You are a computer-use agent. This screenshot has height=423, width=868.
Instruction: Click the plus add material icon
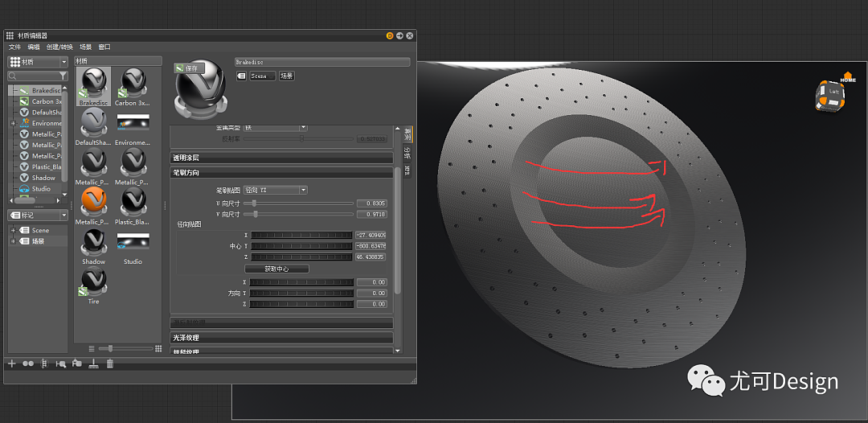[x=12, y=363]
